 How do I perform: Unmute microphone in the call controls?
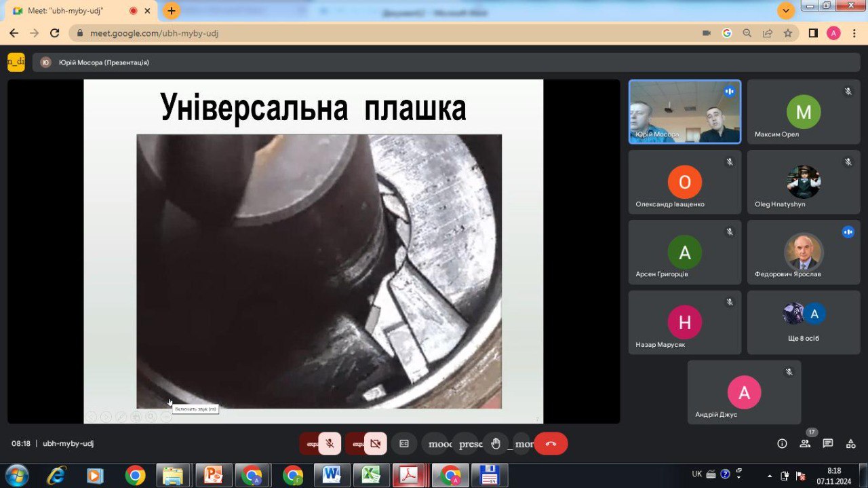click(330, 444)
